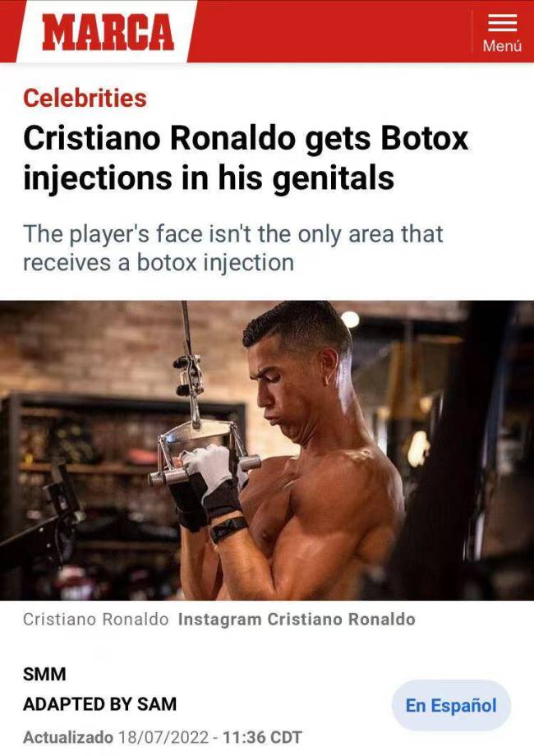534x756 pixels.
Task: Click the 11:36 CDT timestamp
Action: [x=262, y=737]
